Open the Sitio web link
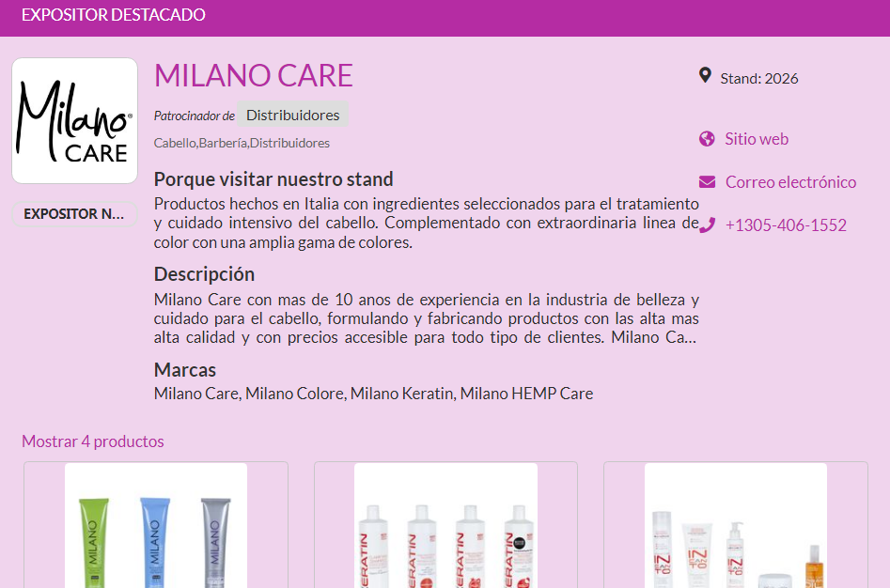This screenshot has width=890, height=588. click(x=756, y=139)
